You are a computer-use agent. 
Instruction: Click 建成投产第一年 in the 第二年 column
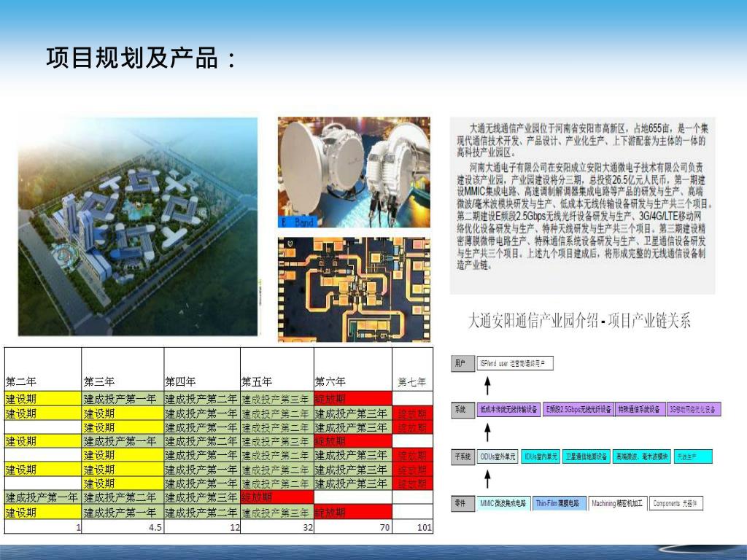pyautogui.click(x=43, y=497)
